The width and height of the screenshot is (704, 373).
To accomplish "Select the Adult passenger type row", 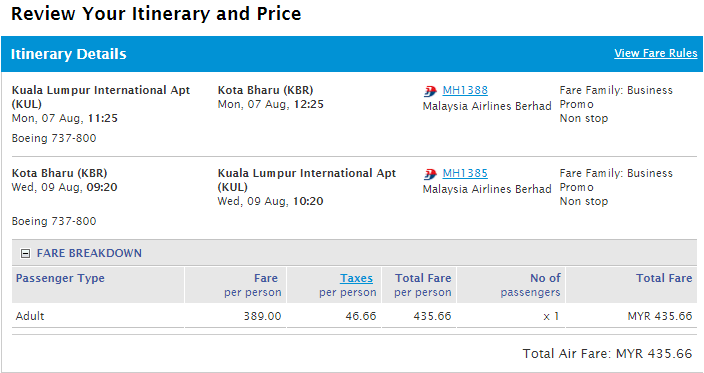I will (x=354, y=316).
